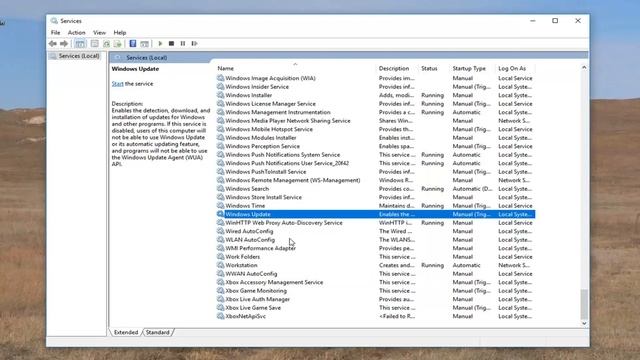Switch to the Standard tab
640x360 pixels.
pyautogui.click(x=158, y=332)
